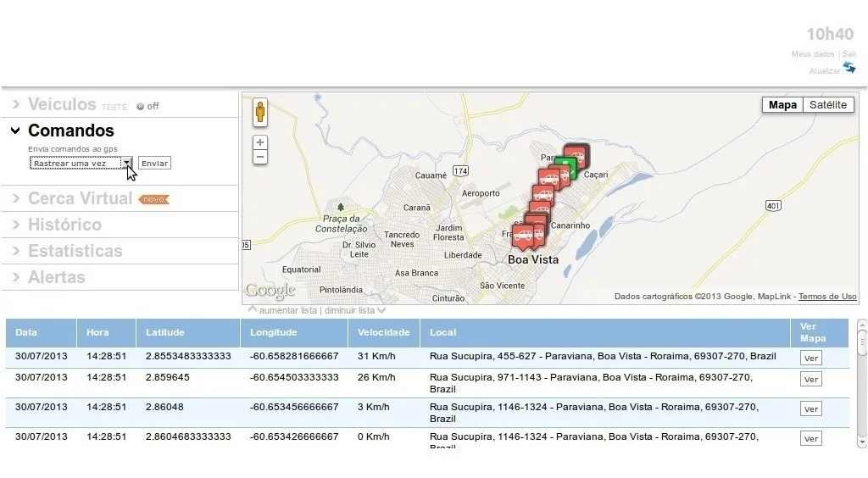Viewport: 868px width, 478px height.
Task: Click longitude value -60.654503333333
Action: coord(294,377)
